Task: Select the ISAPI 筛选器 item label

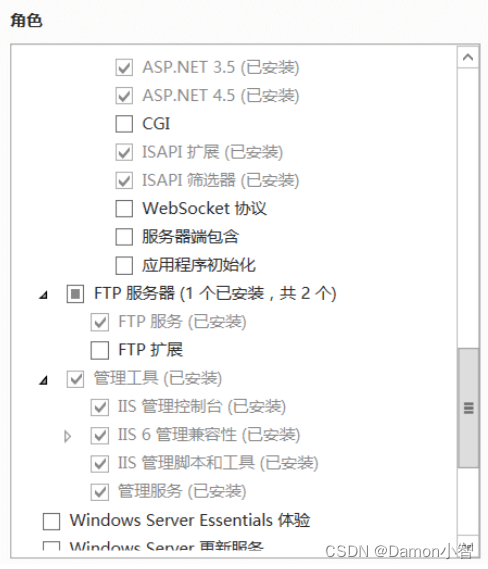Action: [x=221, y=180]
